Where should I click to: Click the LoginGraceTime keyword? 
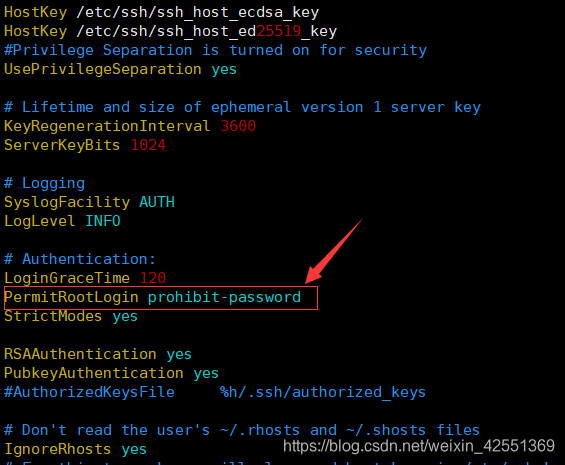tap(67, 278)
